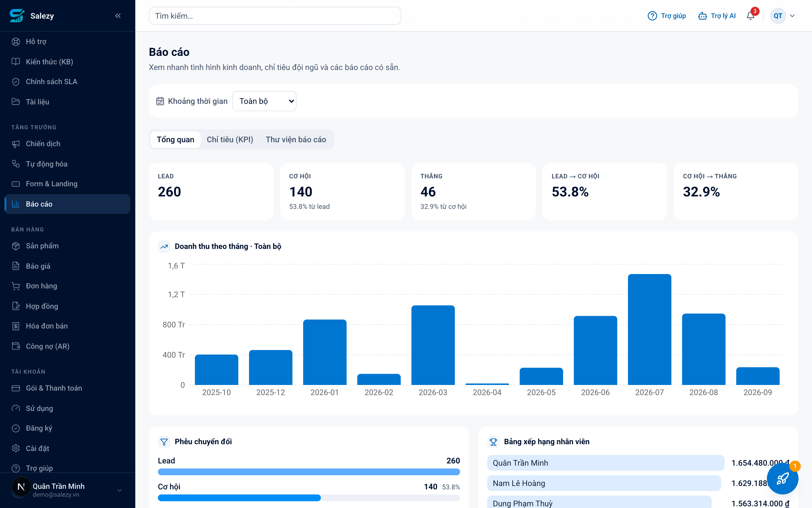Click the Chiến dịch megaphone icon
The height and width of the screenshot is (508, 812).
click(16, 144)
